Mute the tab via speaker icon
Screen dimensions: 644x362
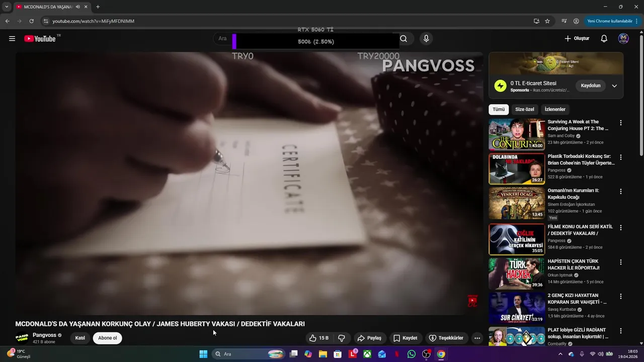77,7
